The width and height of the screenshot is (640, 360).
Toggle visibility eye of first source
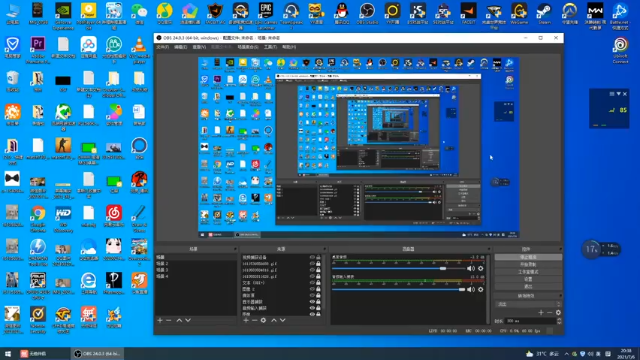312,258
